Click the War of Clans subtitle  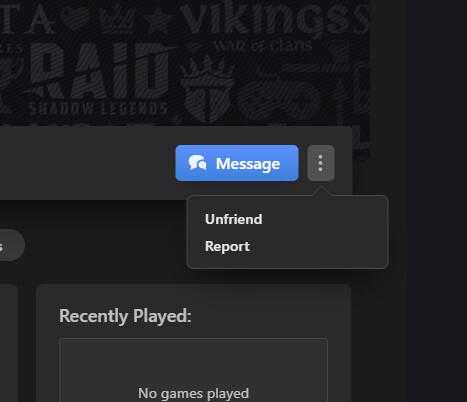262,46
